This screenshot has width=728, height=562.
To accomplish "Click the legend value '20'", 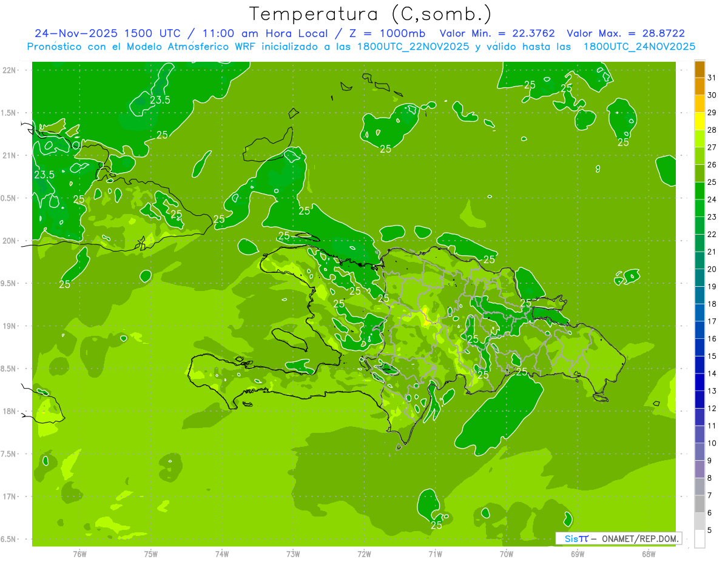I will coord(712,269).
